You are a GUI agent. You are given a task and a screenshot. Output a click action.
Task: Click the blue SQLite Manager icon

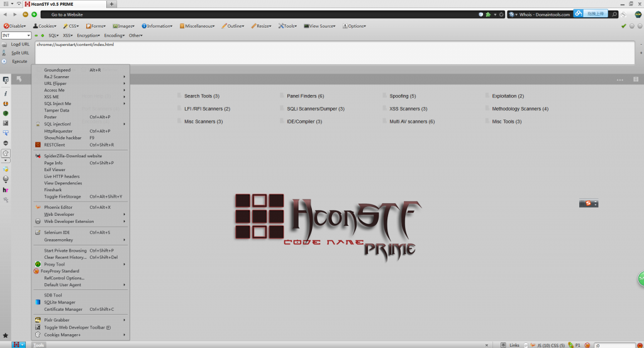38,302
